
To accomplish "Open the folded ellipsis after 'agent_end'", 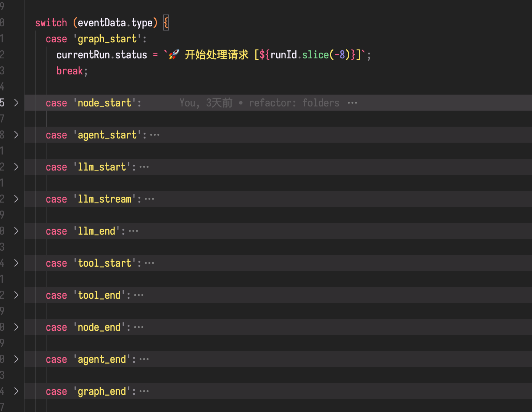I will click(144, 359).
